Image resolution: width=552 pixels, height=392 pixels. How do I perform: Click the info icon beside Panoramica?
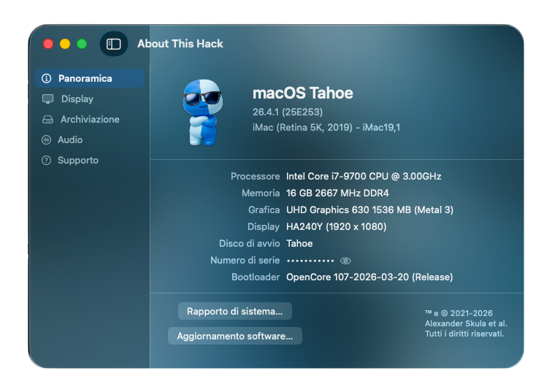pyautogui.click(x=47, y=78)
